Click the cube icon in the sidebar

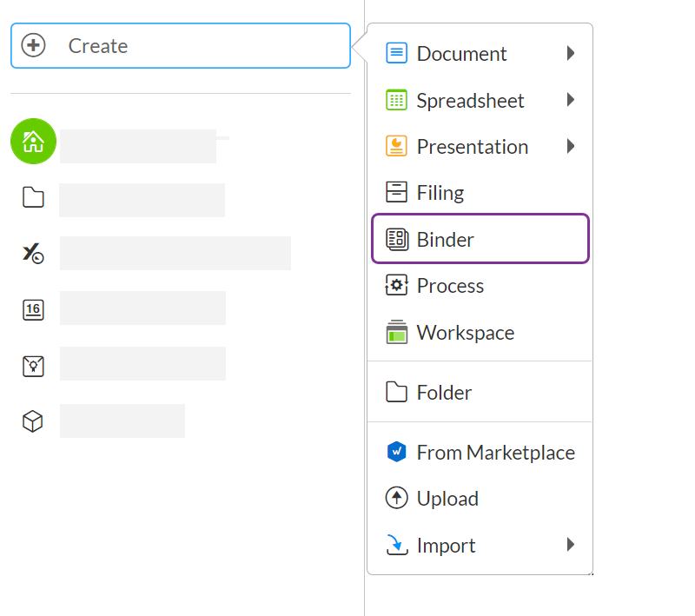32,421
